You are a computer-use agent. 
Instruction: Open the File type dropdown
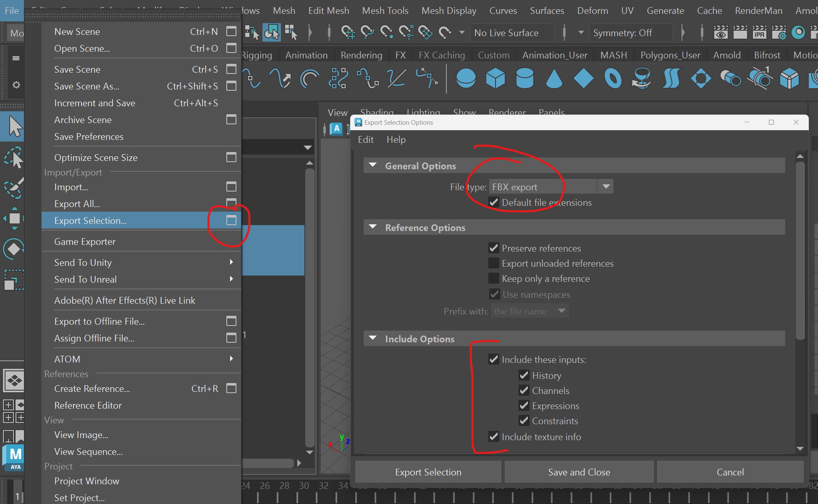pos(551,186)
